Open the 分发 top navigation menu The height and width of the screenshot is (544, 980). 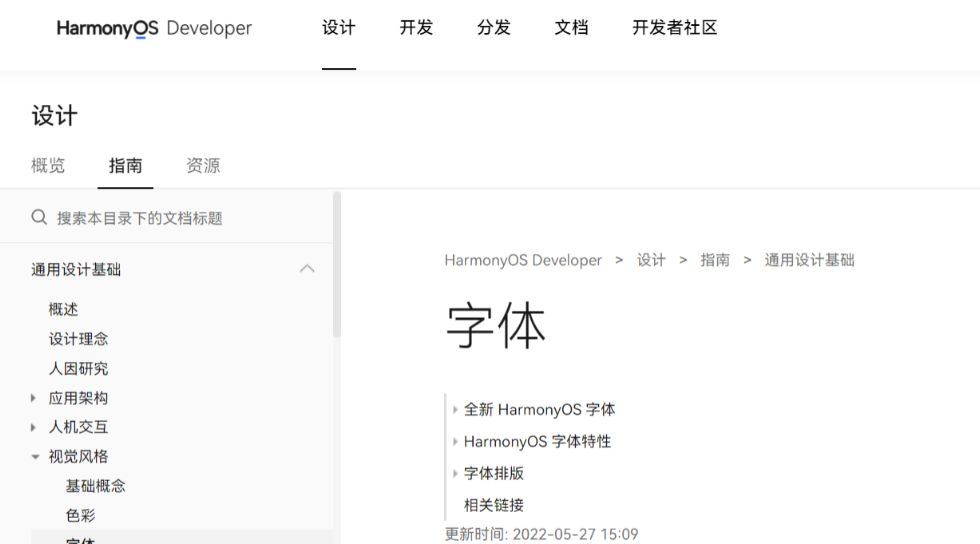(494, 28)
